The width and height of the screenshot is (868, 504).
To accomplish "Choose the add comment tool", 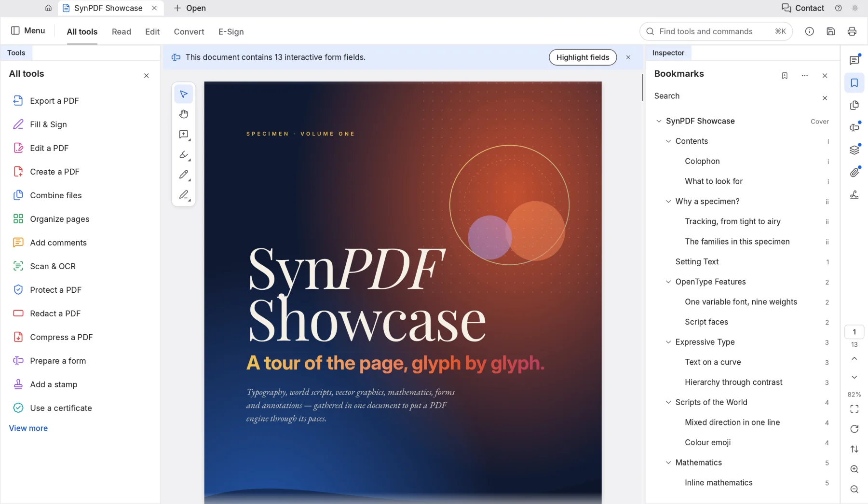I will (x=184, y=135).
